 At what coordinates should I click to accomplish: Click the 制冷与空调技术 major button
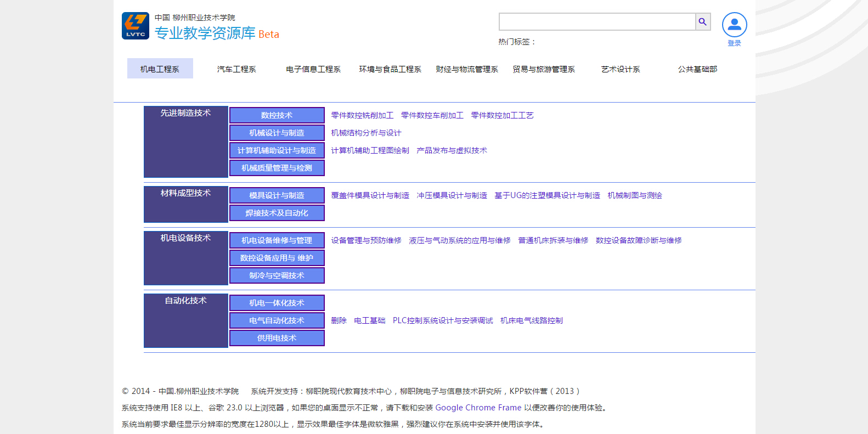277,275
